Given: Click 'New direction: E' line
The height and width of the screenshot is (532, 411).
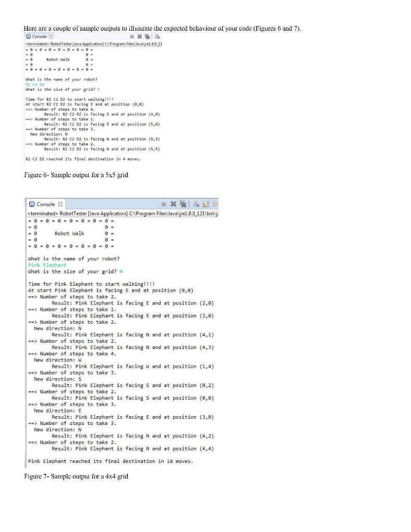Looking at the screenshot, I should [x=58, y=410].
